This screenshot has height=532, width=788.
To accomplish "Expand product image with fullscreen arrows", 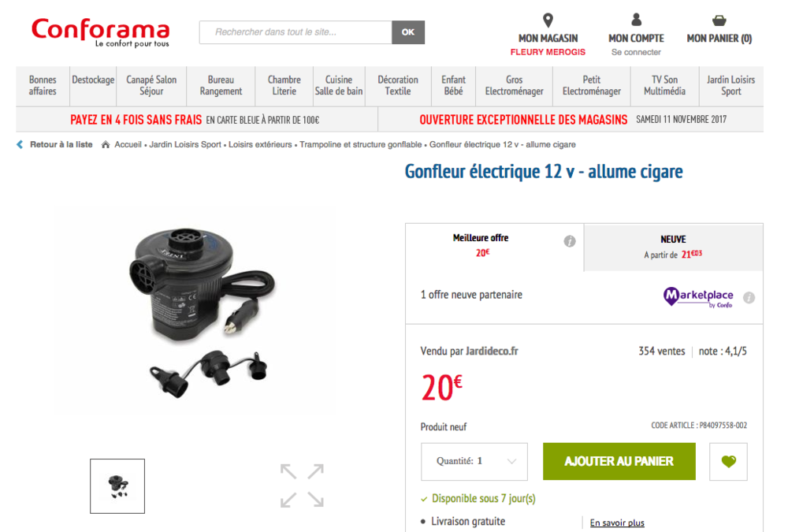I will click(302, 485).
